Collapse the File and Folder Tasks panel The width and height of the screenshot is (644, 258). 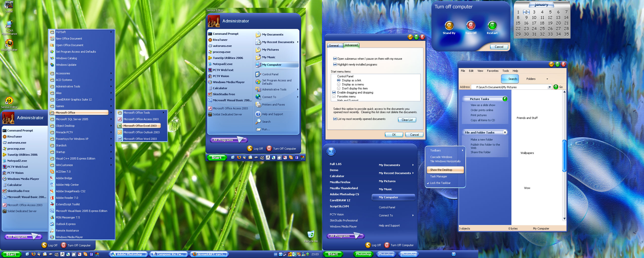(x=505, y=132)
